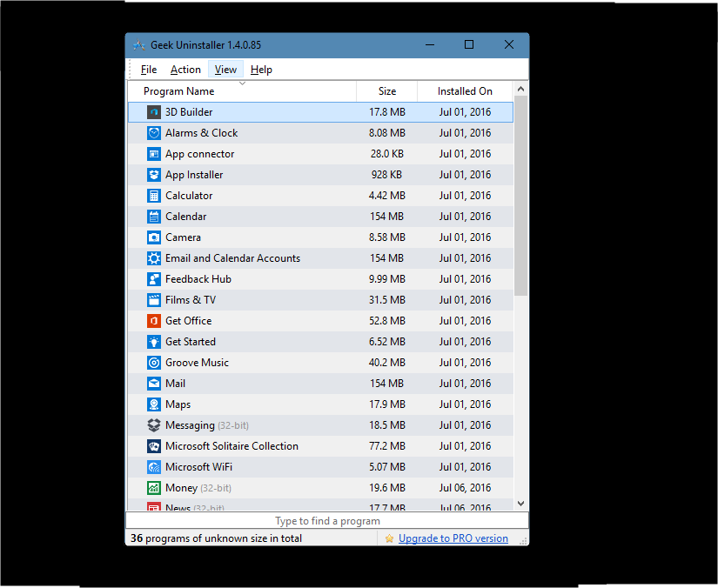Viewport: 718px width, 588px height.
Task: Click the Mail envelope icon
Action: 154,384
